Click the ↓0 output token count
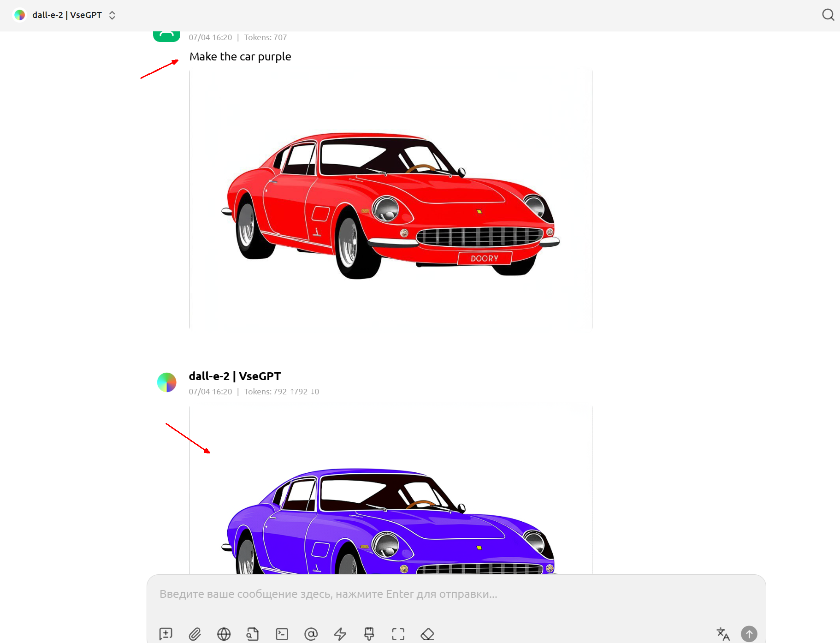This screenshot has height=643, width=840. (x=315, y=392)
